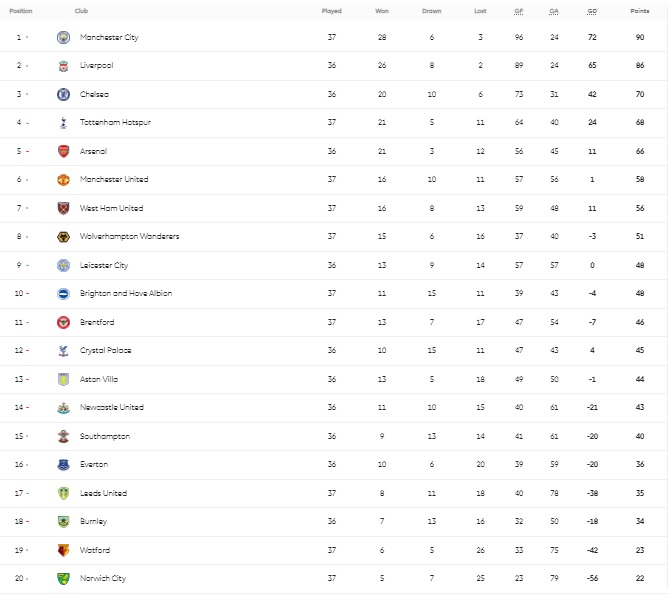670x602 pixels.
Task: Sort table by Points column header
Action: pyautogui.click(x=639, y=11)
